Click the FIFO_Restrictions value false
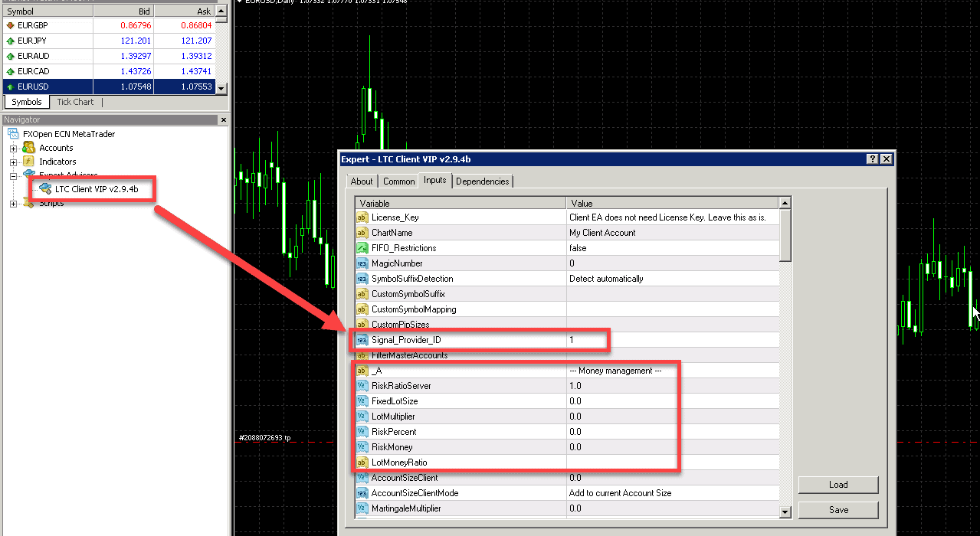The height and width of the screenshot is (536, 980). click(x=578, y=248)
